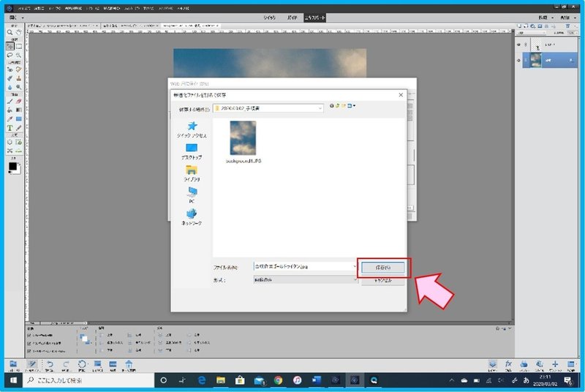This screenshot has width=585, height=392.
Task: Go to Desktop in save dialog sidebar
Action: pos(192,151)
